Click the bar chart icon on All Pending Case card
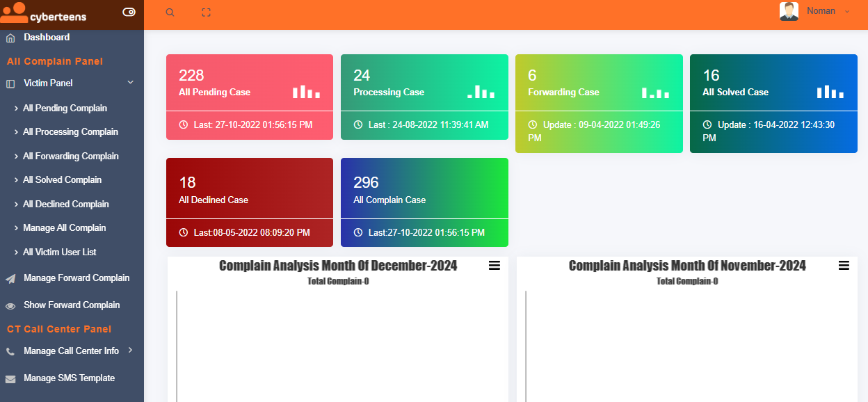868x402 pixels. [x=306, y=92]
